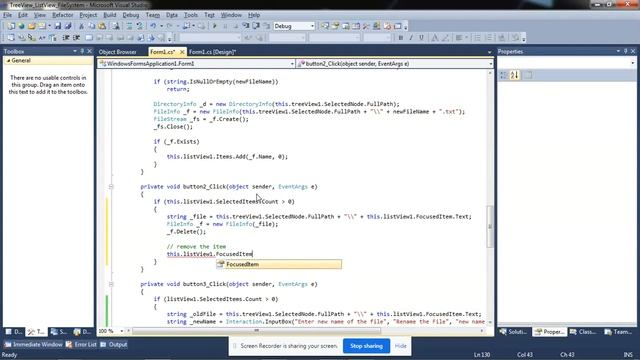The image size is (640, 360).
Task: Open the File menu
Action: (7, 15)
